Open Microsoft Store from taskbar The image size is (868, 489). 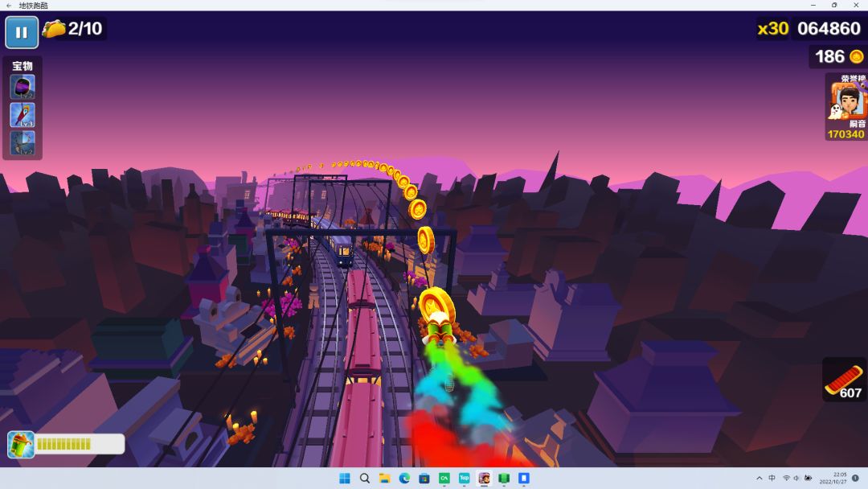point(424,478)
